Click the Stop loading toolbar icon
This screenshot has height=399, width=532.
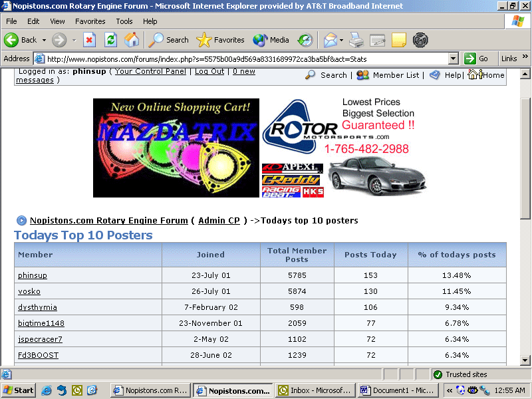(x=89, y=40)
